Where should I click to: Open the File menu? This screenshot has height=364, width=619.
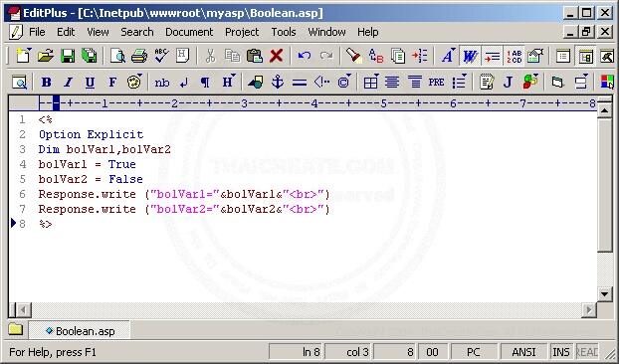pos(37,32)
